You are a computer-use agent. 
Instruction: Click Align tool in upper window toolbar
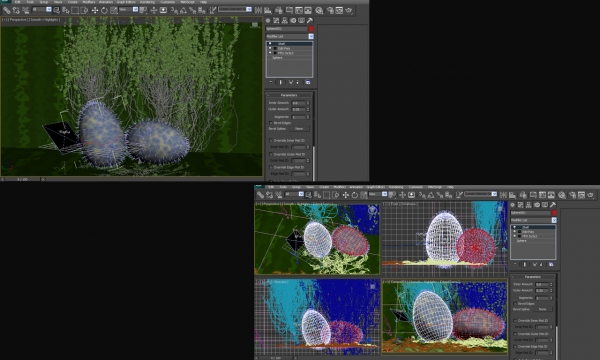(x=268, y=10)
